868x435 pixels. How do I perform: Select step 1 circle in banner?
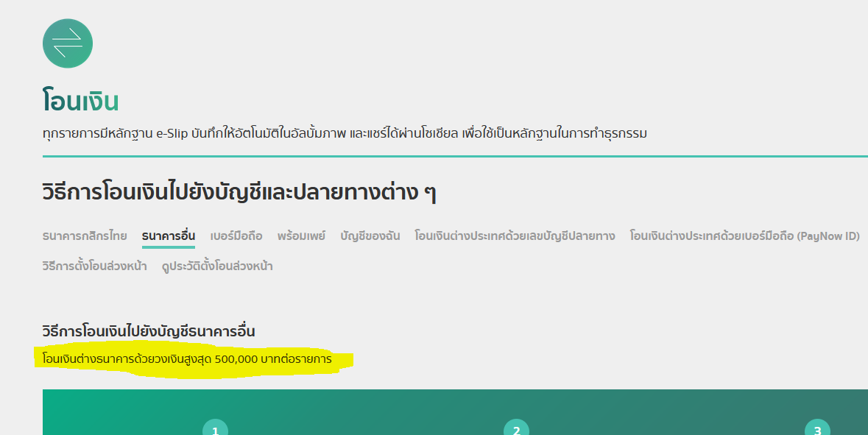click(215, 428)
